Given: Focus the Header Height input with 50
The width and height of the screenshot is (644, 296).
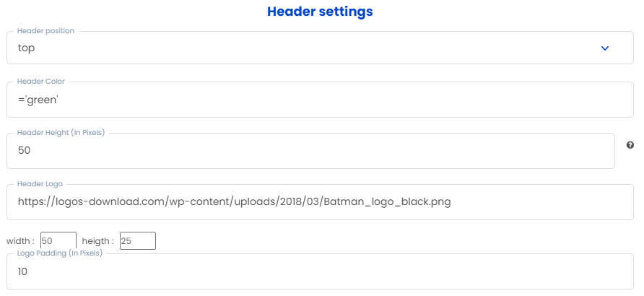Looking at the screenshot, I should click(310, 151).
